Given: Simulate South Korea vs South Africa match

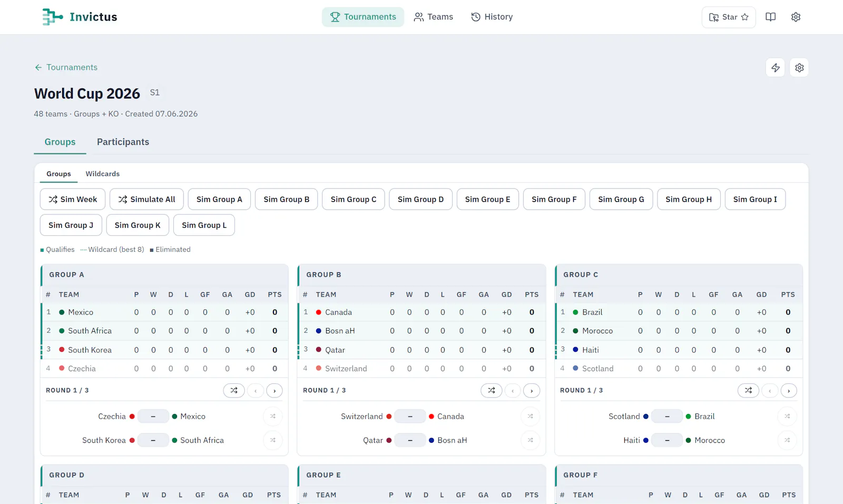Looking at the screenshot, I should (273, 440).
